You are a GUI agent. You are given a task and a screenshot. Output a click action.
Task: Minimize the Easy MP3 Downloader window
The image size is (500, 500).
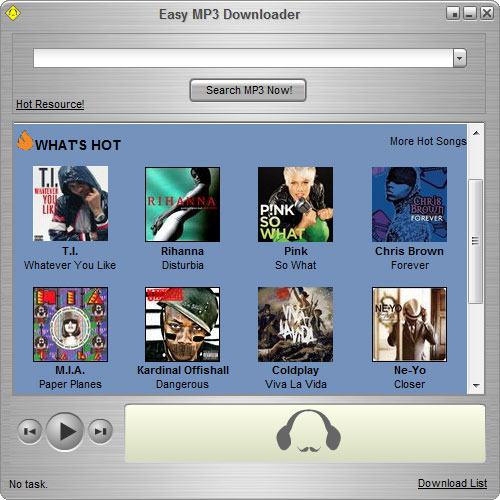(470, 14)
